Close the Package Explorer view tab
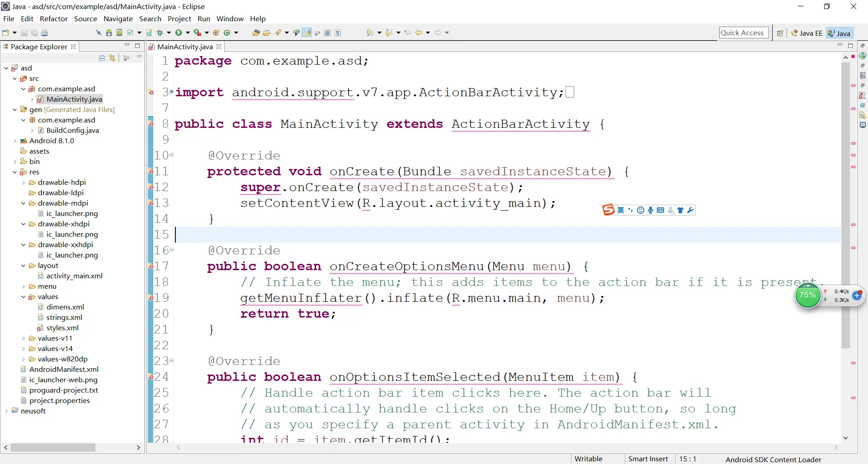Image resolution: width=868 pixels, height=464 pixels. [x=73, y=47]
